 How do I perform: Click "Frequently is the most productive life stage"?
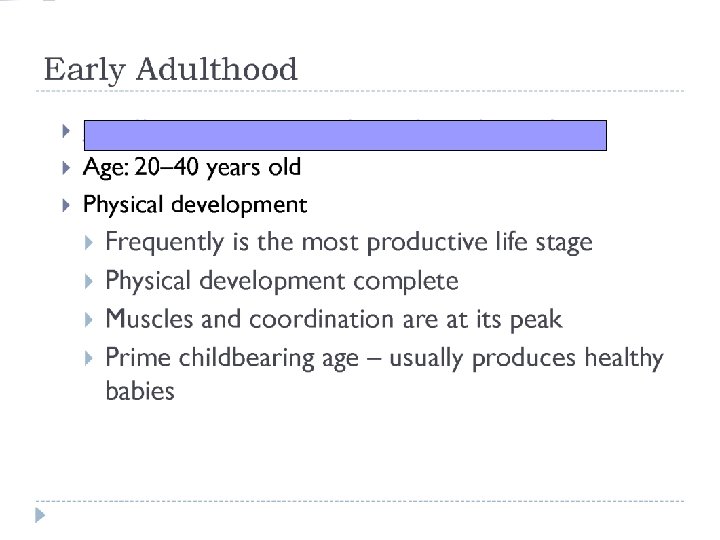[x=349, y=243]
